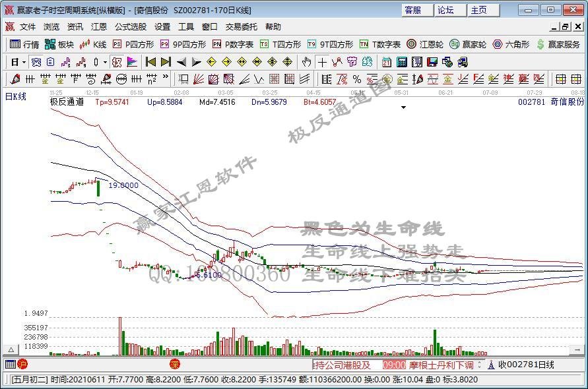This screenshot has height=389, width=588.
Task: Click the magenta flag chart icon
Action: click(x=132, y=62)
